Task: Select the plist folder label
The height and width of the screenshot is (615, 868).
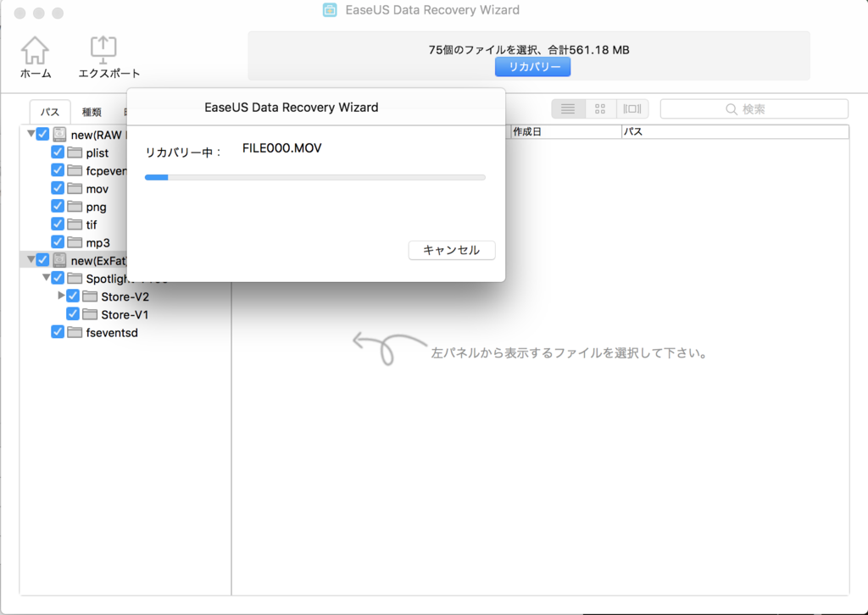Action: tap(97, 153)
